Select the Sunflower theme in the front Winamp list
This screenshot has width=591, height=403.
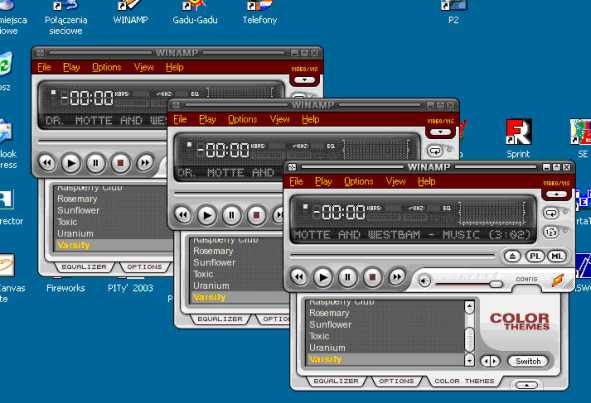pos(386,325)
